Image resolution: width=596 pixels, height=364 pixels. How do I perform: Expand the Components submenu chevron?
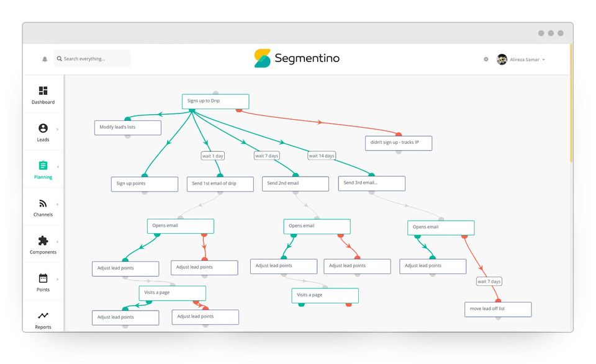pyautogui.click(x=58, y=242)
